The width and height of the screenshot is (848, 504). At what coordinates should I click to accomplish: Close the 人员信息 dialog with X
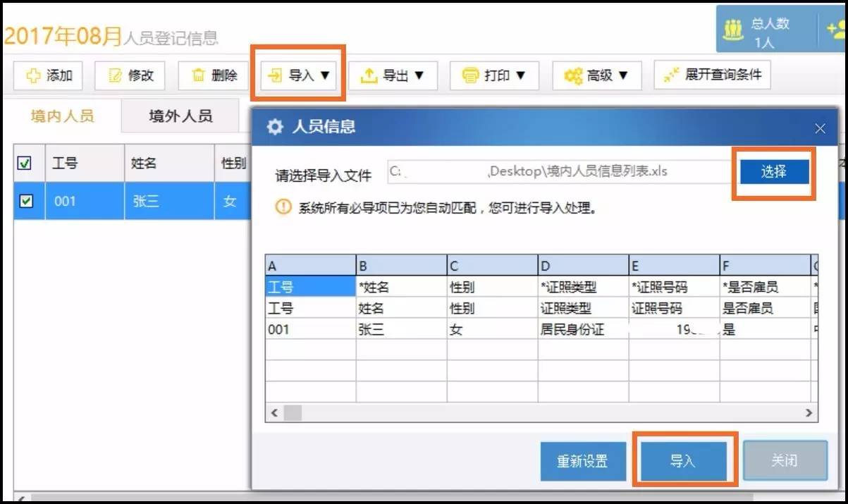(x=820, y=128)
